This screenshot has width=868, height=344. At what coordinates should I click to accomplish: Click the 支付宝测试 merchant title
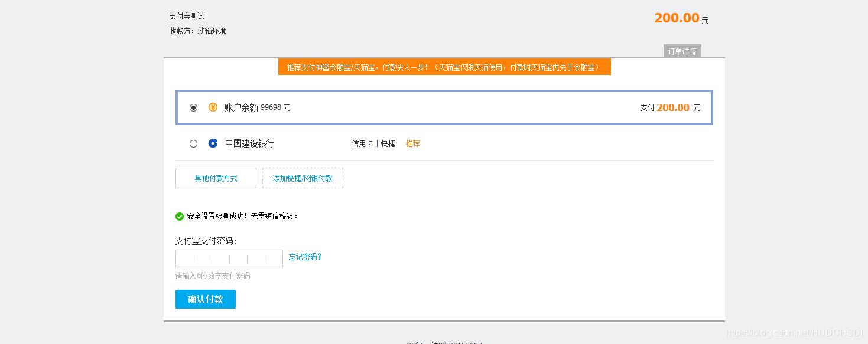tap(186, 16)
